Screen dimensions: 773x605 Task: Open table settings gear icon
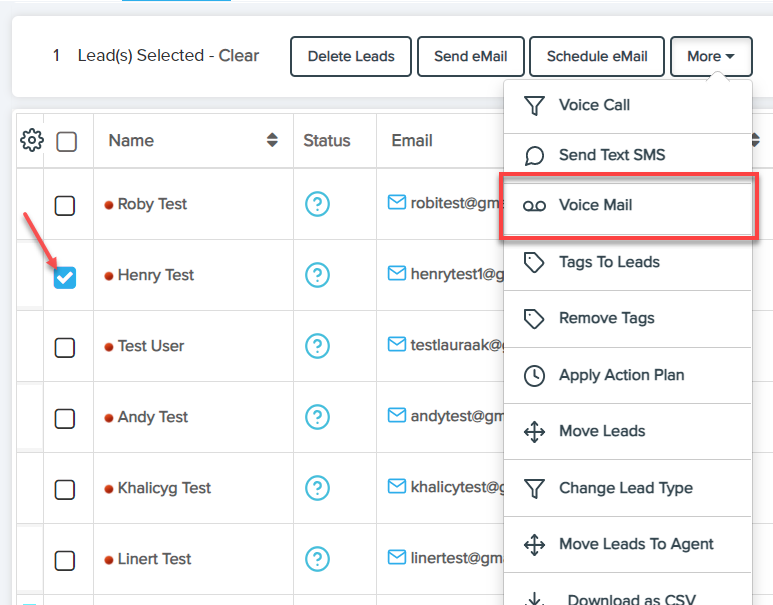coord(32,140)
